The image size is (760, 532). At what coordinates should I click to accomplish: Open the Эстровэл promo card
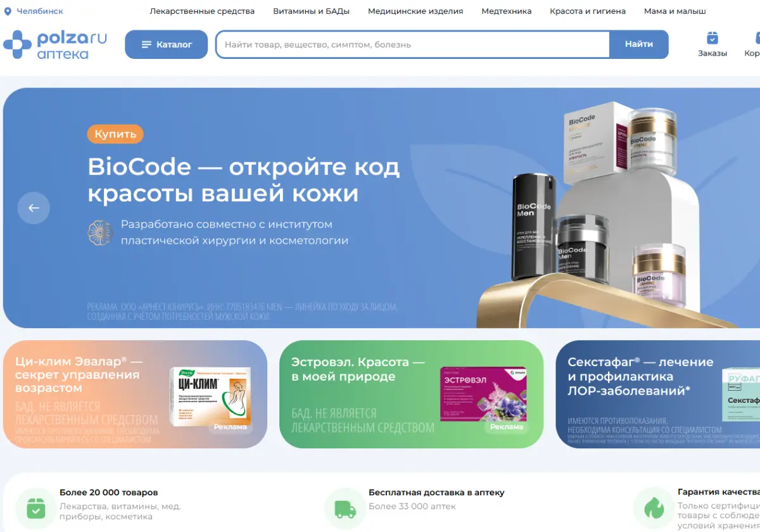(411, 394)
